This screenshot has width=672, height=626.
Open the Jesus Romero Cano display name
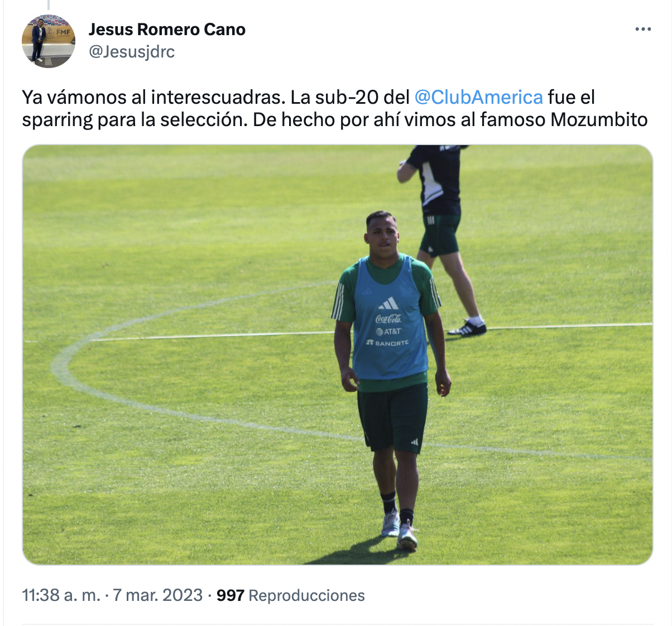167,30
